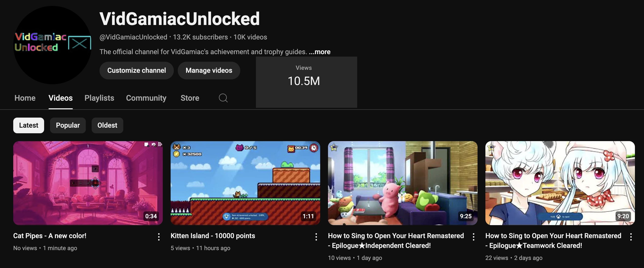This screenshot has width=644, height=268.
Task: Select the Oldest sort chip
Action: pos(107,125)
